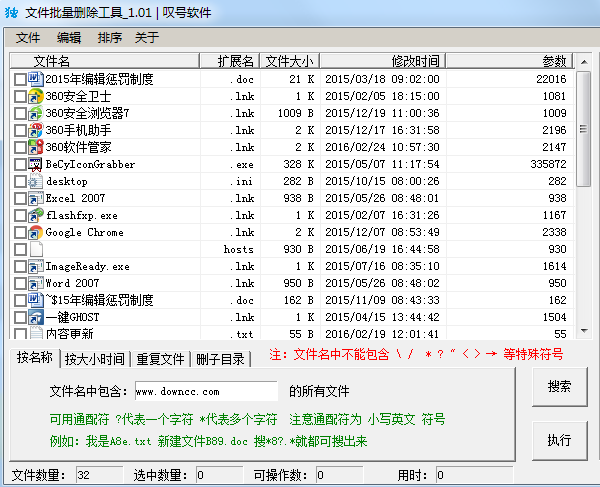Sort by the 文件大小 column header
Screen dimensions: 600x487
coord(290,61)
